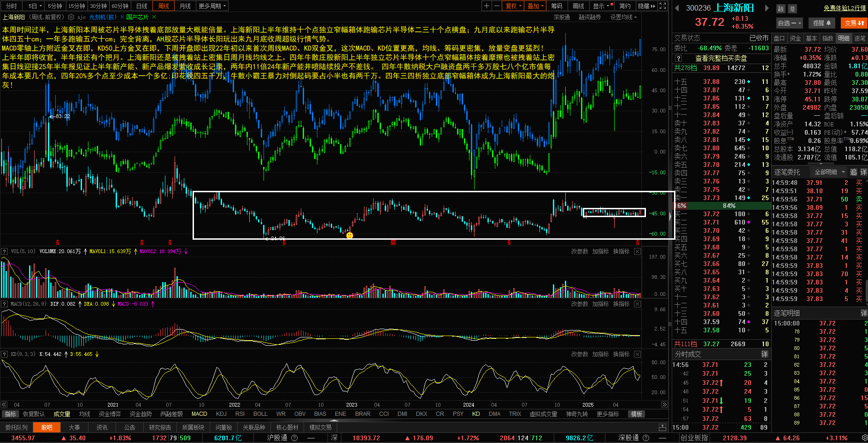
Task: Enable the RSI indicator
Action: [240, 414]
